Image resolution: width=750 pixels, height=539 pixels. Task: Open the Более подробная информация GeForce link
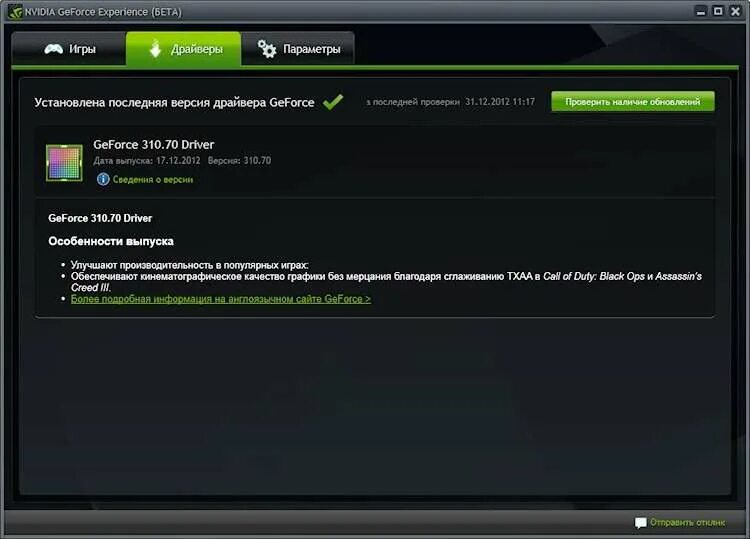(221, 299)
